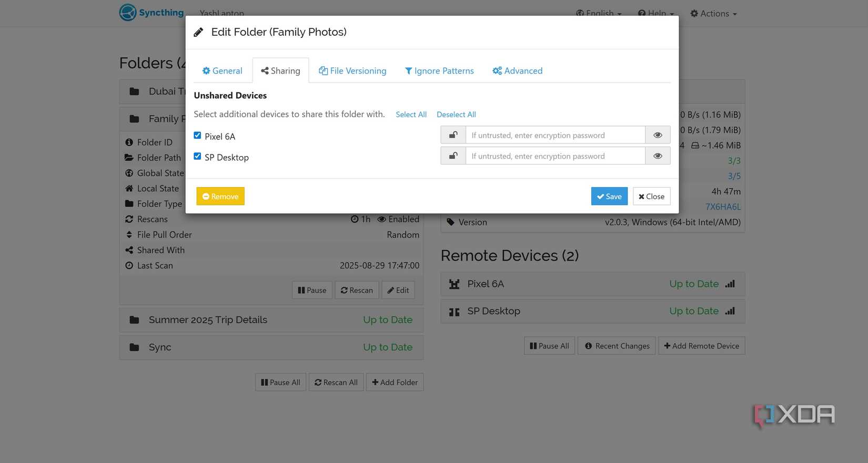The height and width of the screenshot is (463, 868).
Task: Show password for SP Desktop encryption field
Action: click(658, 156)
